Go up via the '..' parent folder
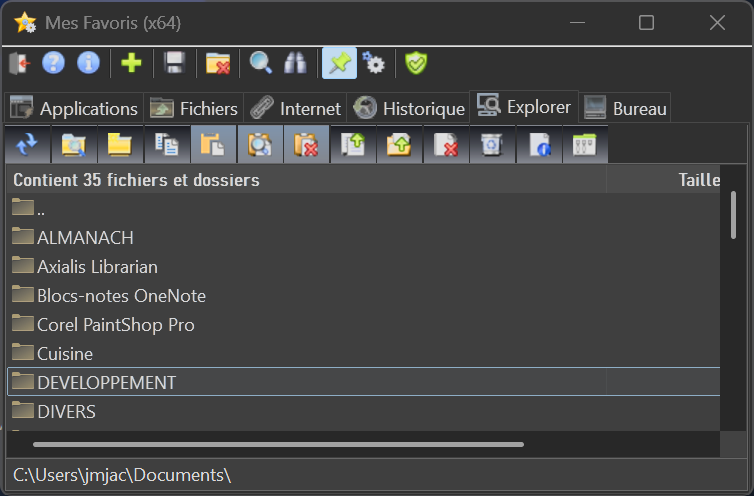The height and width of the screenshot is (496, 754). (40, 209)
